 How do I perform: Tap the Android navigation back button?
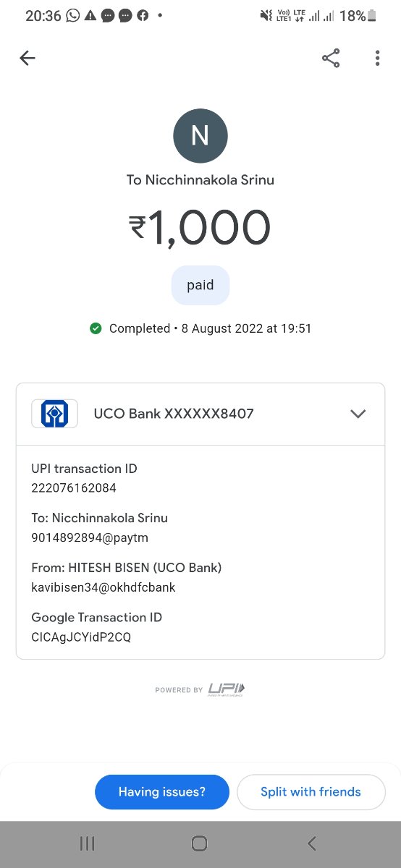[312, 843]
